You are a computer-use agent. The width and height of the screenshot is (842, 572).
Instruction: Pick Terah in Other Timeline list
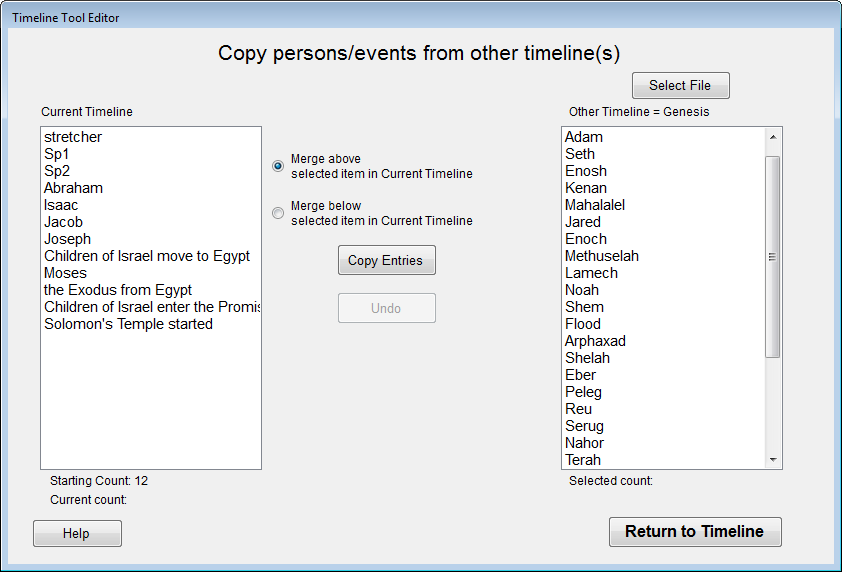583,460
